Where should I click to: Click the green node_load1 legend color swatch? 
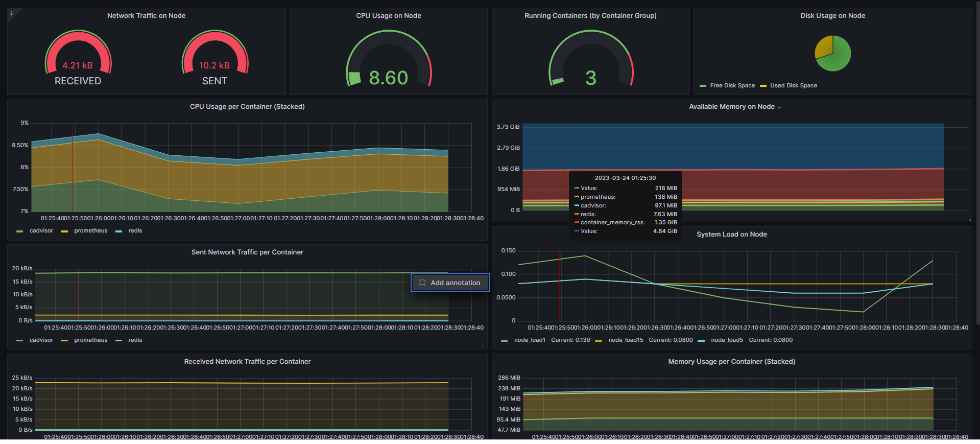[x=504, y=341]
